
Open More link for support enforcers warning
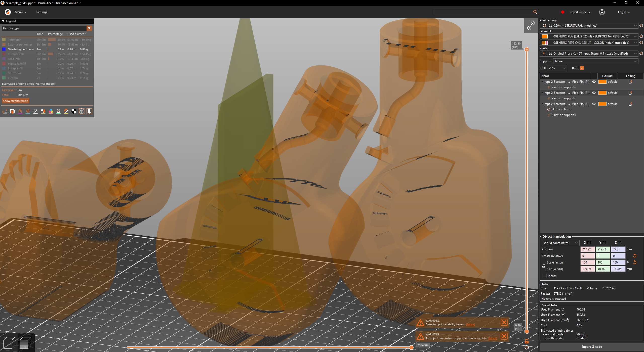click(x=493, y=338)
